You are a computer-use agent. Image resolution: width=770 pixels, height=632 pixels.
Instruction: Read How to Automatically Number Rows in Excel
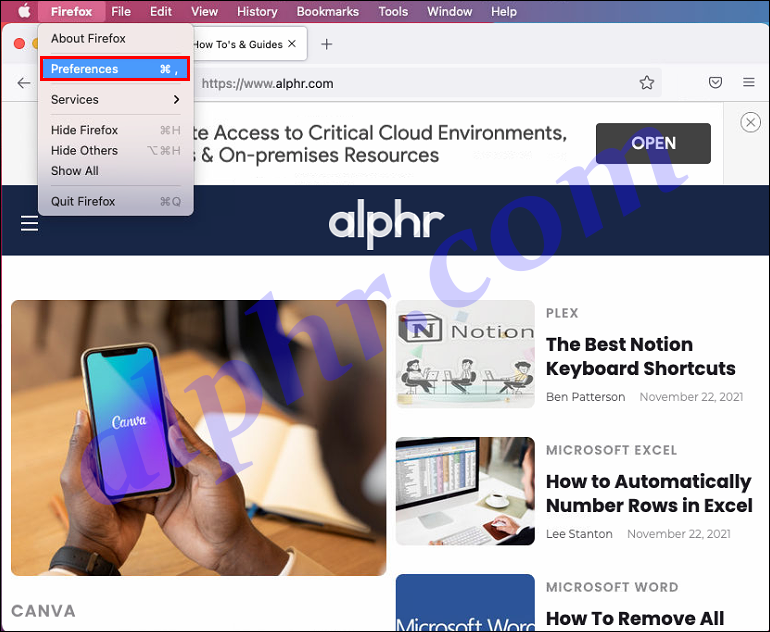coord(649,494)
